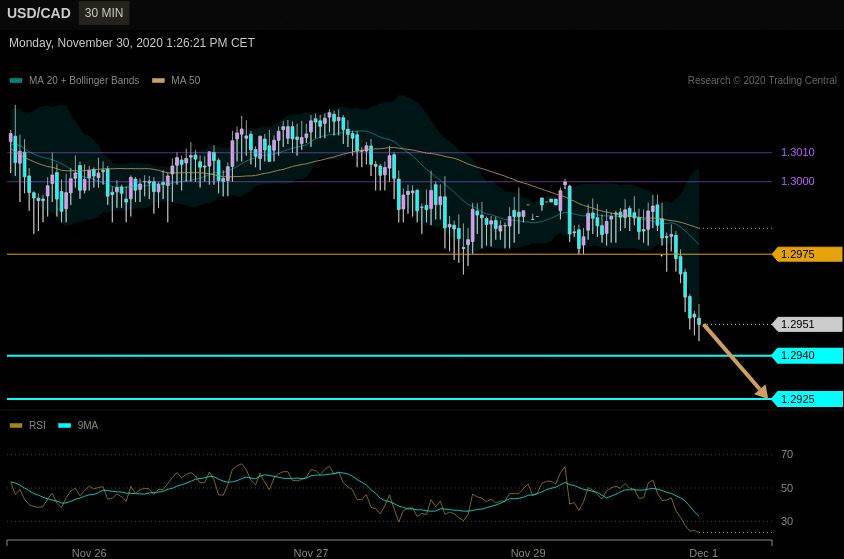Click the MA 20 + Bollinger Bands legend swatch
This screenshot has width=844, height=559.
(x=16, y=81)
